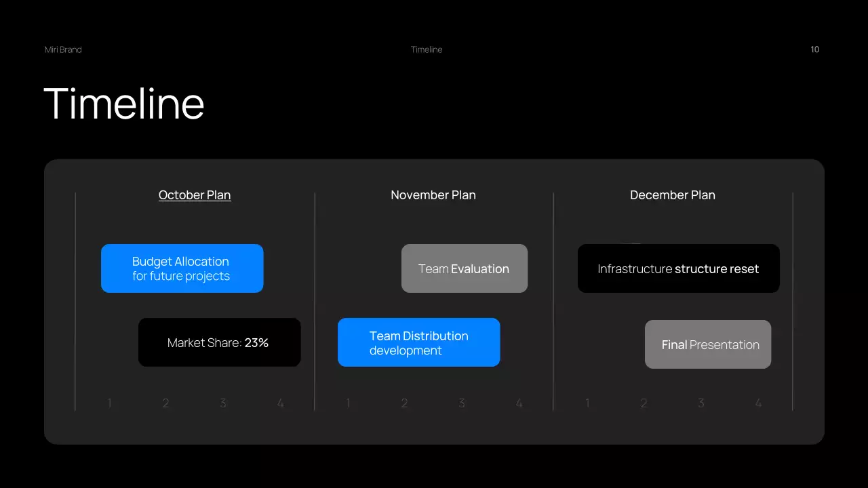Select the November Plan heading
Screen dimensions: 868x488
coord(433,195)
